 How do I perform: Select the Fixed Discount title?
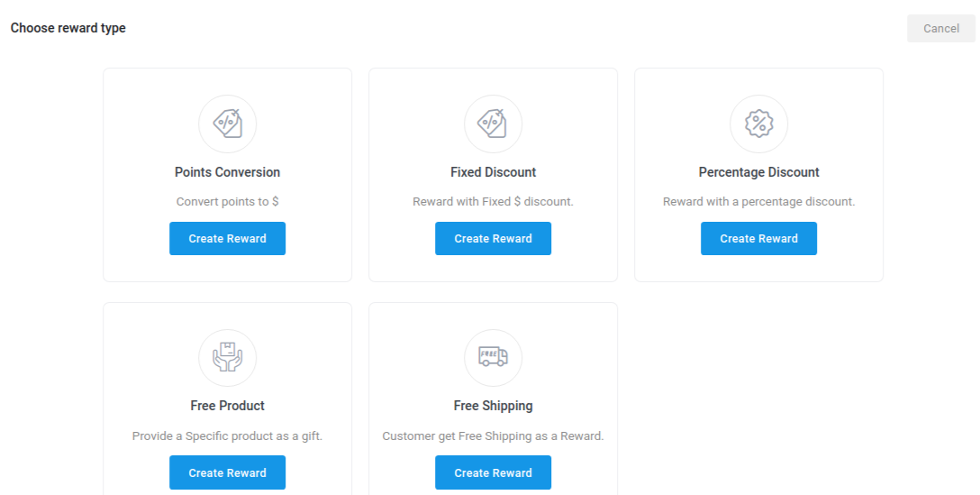[493, 172]
